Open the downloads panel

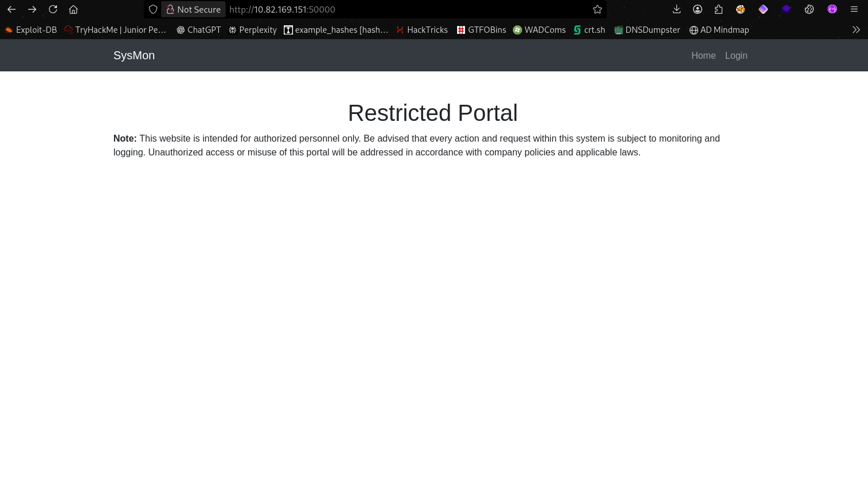[677, 9]
